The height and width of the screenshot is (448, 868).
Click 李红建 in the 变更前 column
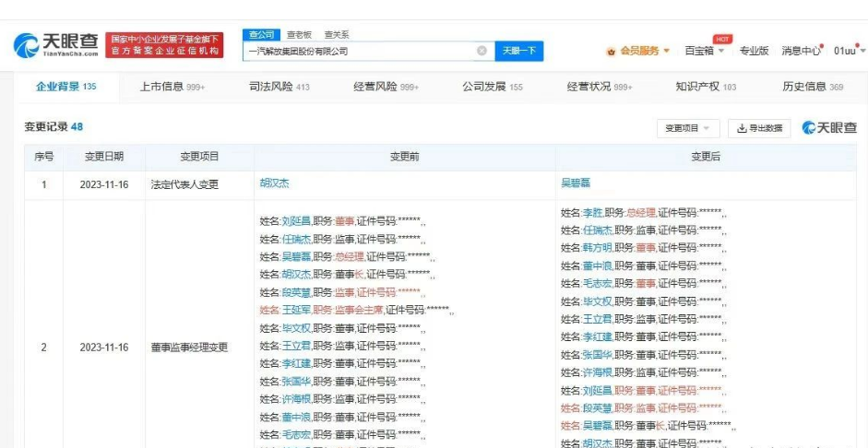point(295,363)
